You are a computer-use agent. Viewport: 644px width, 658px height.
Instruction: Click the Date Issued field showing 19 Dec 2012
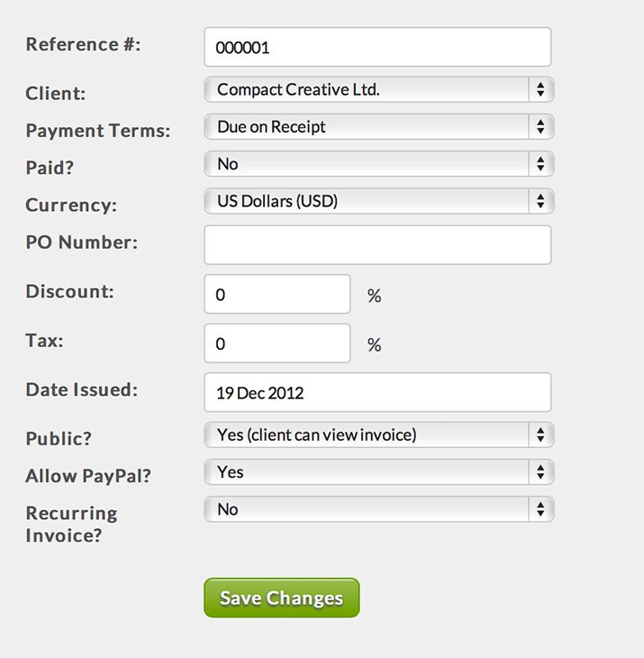pyautogui.click(x=377, y=392)
